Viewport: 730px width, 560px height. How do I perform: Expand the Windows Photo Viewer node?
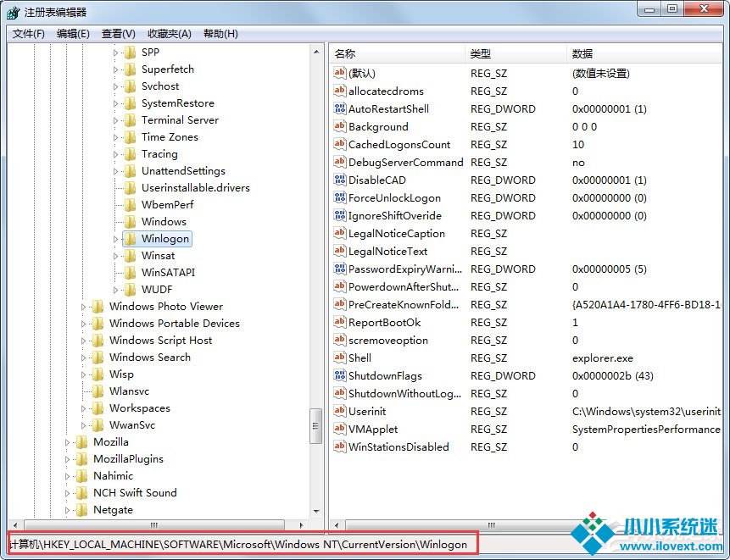pyautogui.click(x=83, y=307)
